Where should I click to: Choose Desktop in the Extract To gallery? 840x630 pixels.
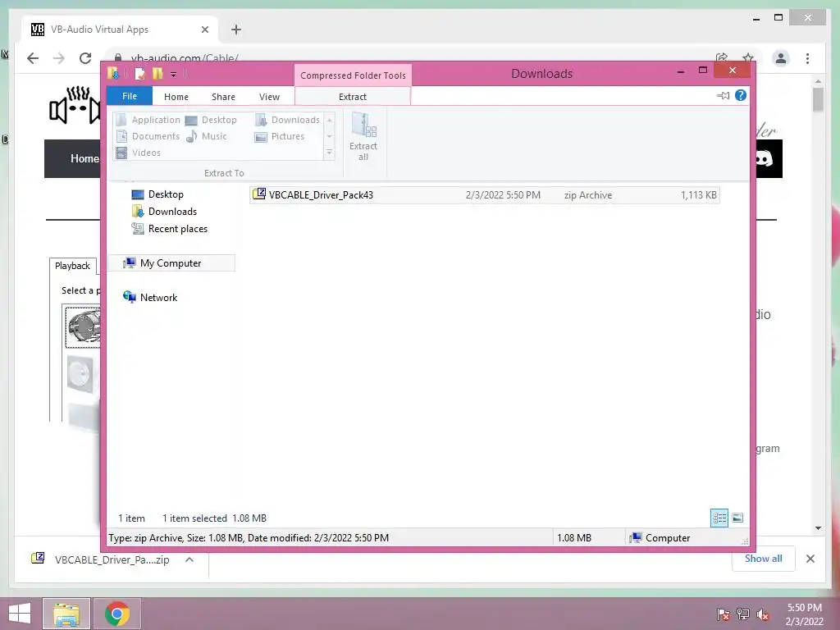[x=211, y=120]
